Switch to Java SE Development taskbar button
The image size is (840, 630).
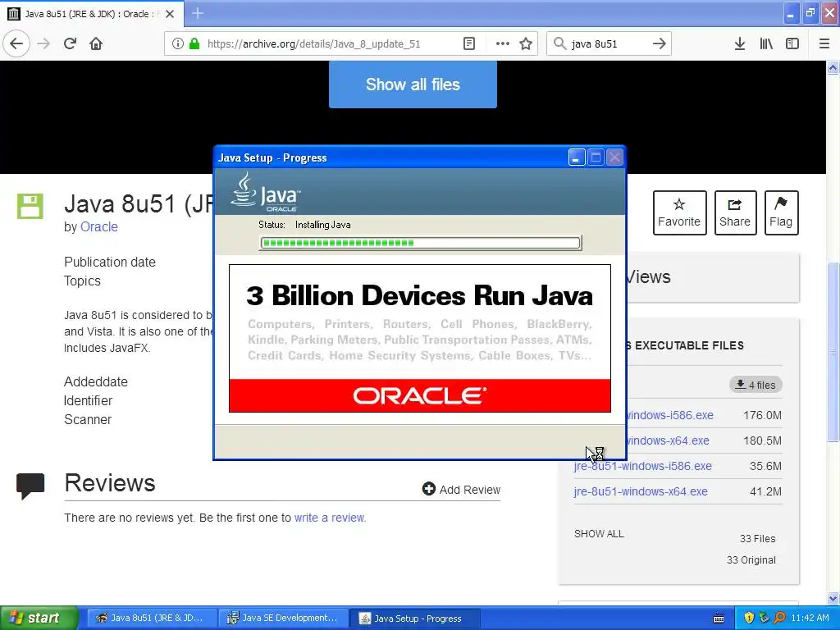pyautogui.click(x=284, y=618)
